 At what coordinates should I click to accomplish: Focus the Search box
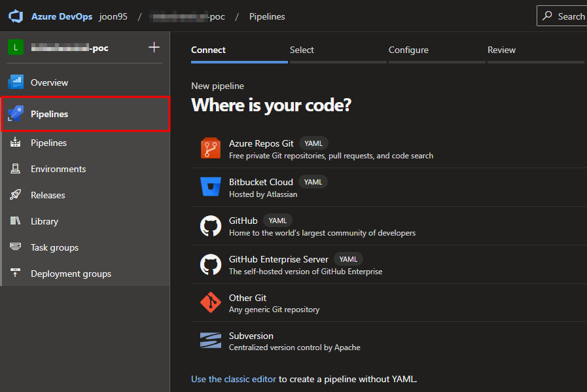click(x=562, y=16)
